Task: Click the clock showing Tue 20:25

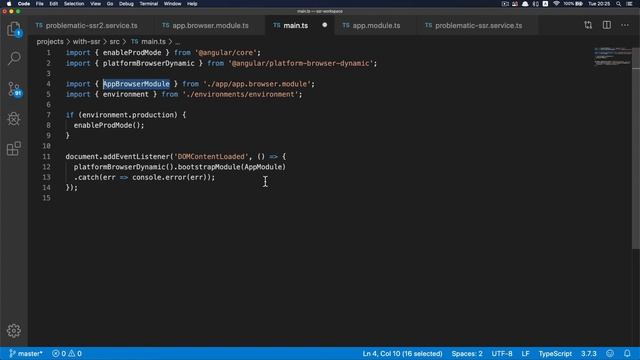Action: tap(599, 4)
